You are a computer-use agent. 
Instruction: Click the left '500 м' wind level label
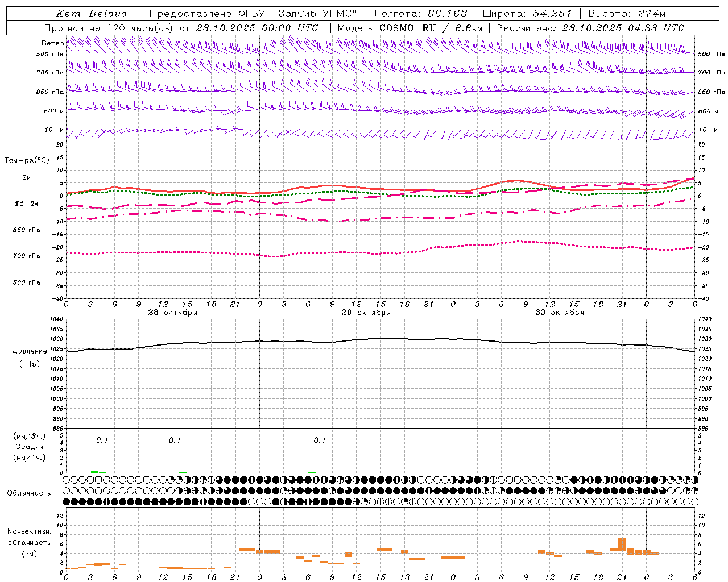point(54,111)
